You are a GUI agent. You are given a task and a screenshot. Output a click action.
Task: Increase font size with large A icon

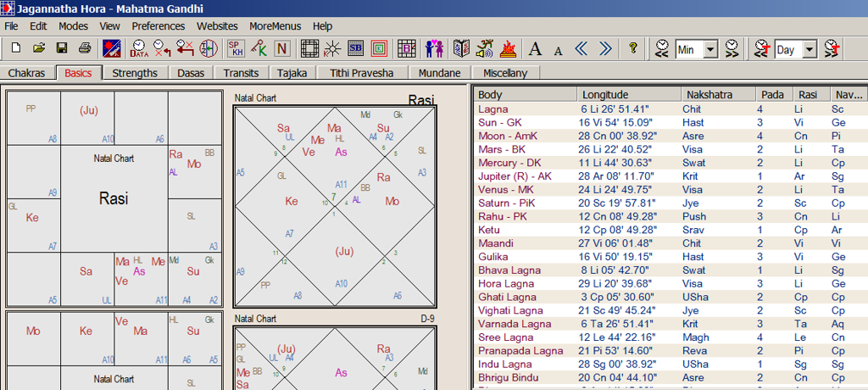tap(535, 49)
